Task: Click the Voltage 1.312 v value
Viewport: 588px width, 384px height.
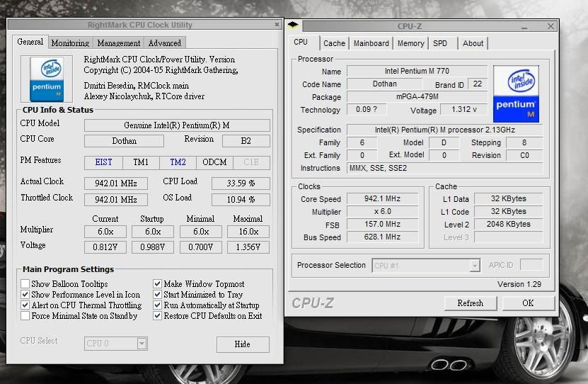Action: pyautogui.click(x=464, y=109)
